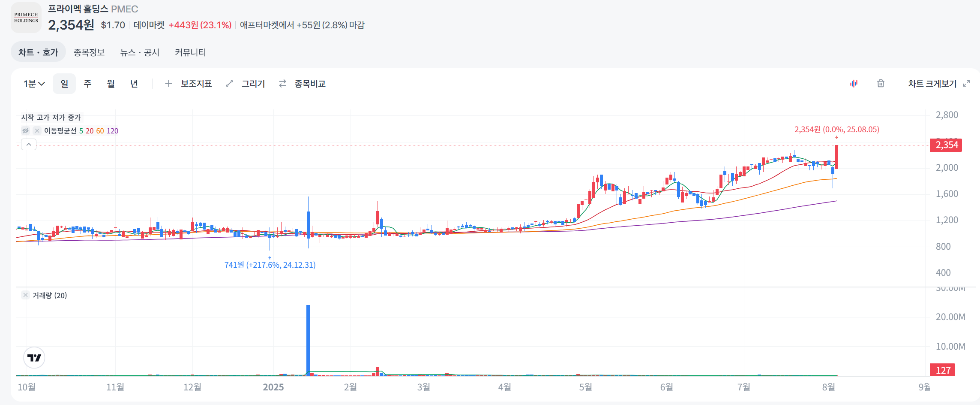This screenshot has height=405, width=980.
Task: Select the 일 daily chart interval
Action: point(64,84)
